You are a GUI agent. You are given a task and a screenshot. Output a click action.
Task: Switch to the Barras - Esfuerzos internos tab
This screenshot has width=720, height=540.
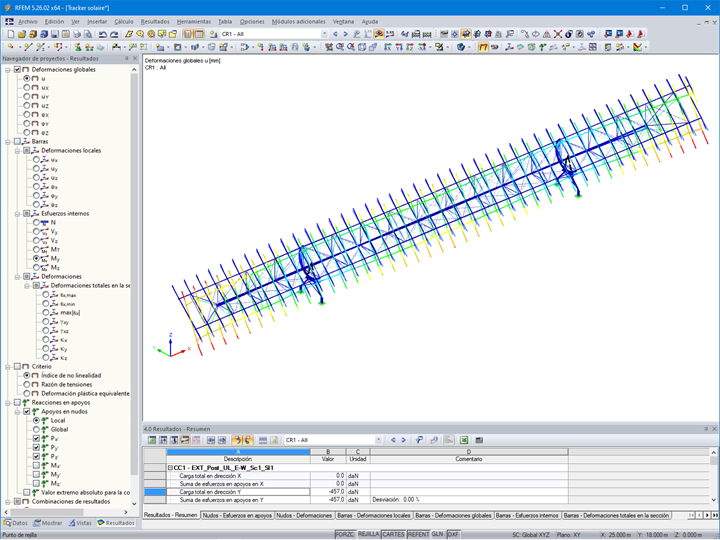[527, 516]
